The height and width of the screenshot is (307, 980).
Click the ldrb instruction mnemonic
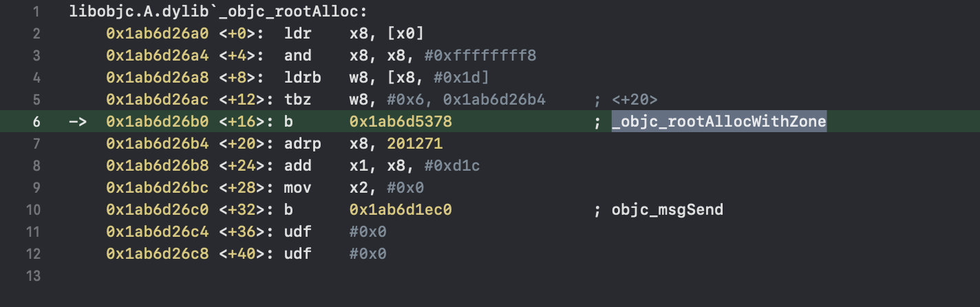click(x=302, y=78)
